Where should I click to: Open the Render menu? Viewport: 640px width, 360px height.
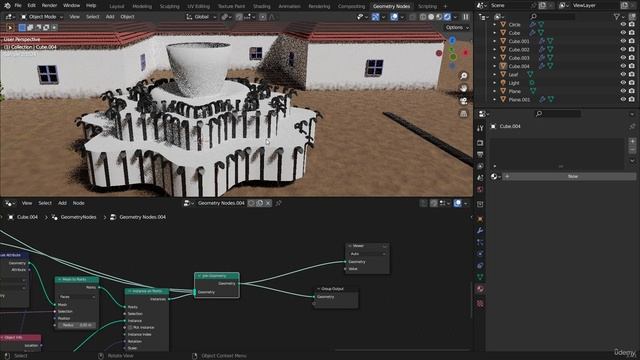[x=49, y=6]
